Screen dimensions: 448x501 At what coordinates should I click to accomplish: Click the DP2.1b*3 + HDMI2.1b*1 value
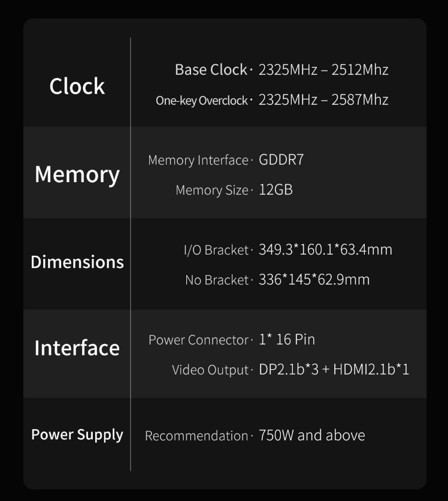(x=334, y=369)
